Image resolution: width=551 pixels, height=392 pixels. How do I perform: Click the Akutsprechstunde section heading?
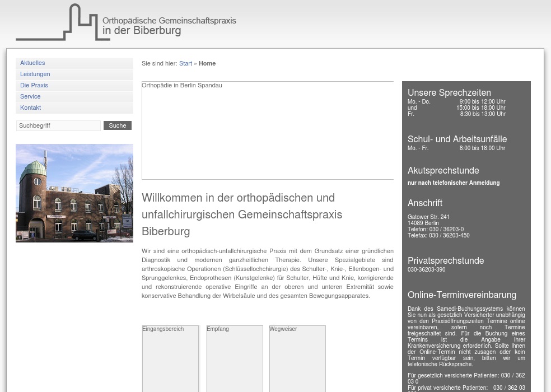(x=443, y=170)
